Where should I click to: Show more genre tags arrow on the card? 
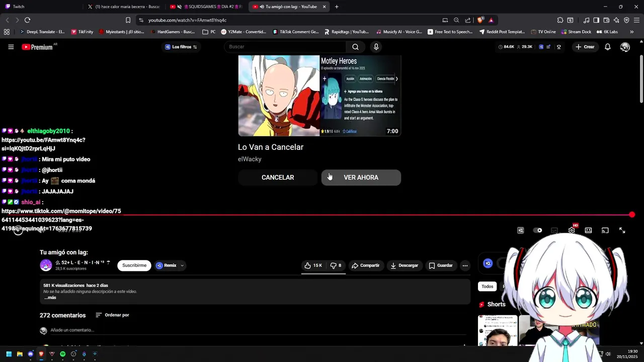(396, 78)
